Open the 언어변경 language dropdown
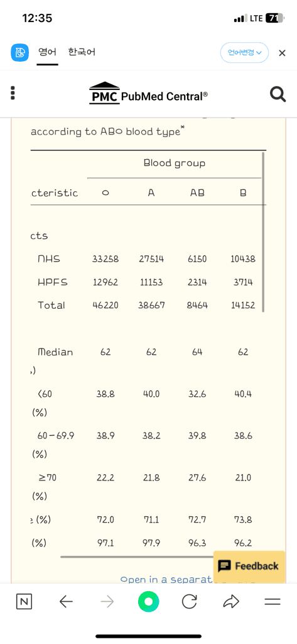 (x=244, y=53)
